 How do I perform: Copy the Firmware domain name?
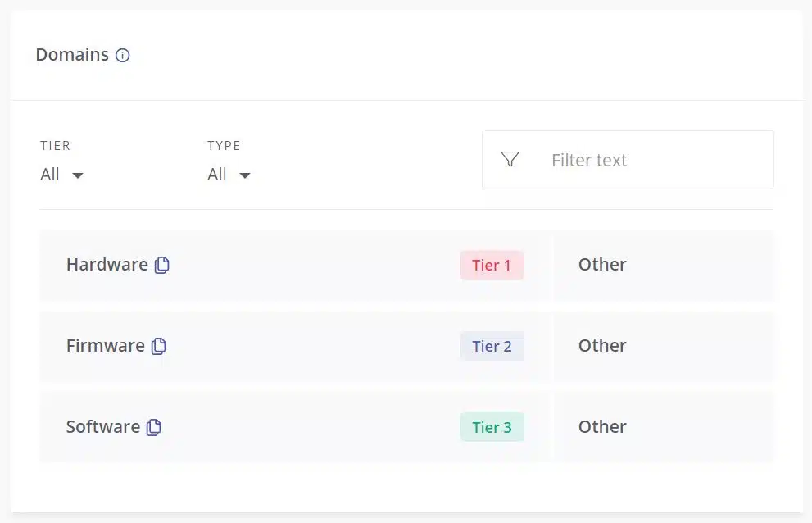point(159,346)
